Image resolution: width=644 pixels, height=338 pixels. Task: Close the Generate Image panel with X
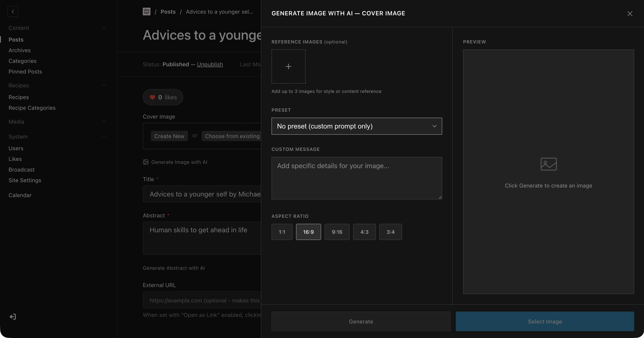pos(630,13)
